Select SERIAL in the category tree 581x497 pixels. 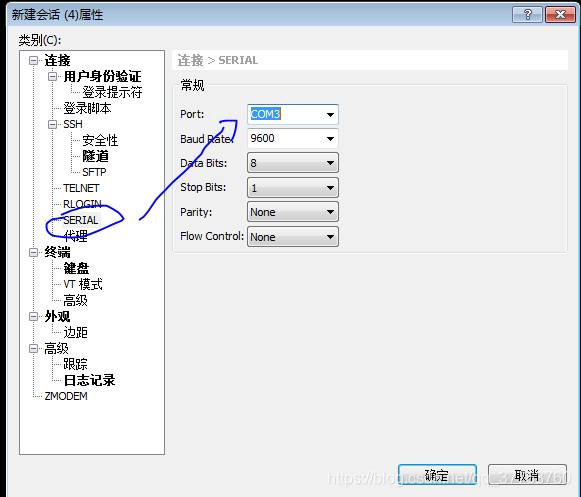[81, 220]
